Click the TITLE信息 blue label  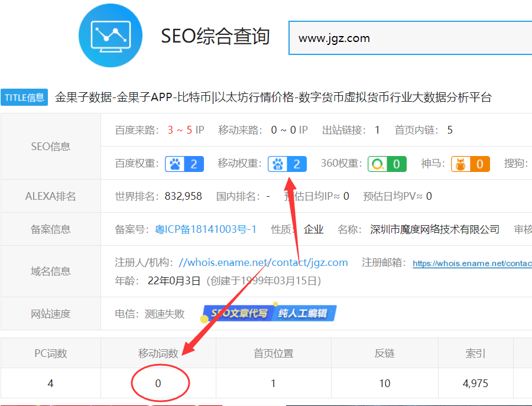pos(24,98)
